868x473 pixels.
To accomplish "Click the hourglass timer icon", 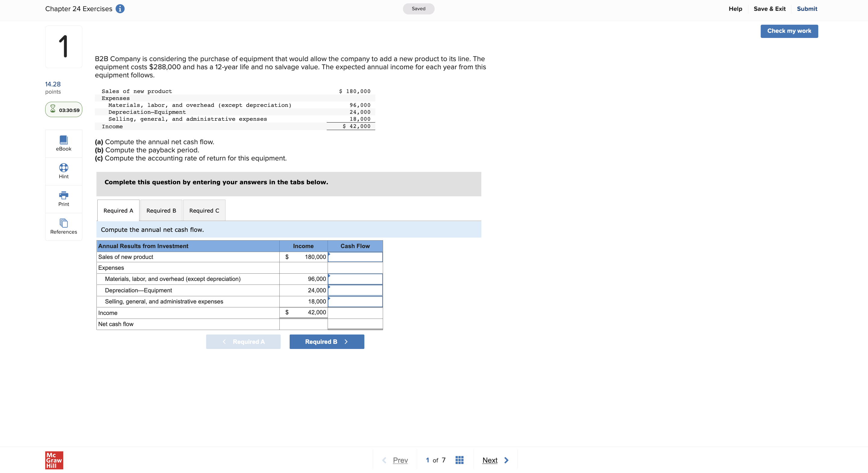I will click(x=53, y=109).
